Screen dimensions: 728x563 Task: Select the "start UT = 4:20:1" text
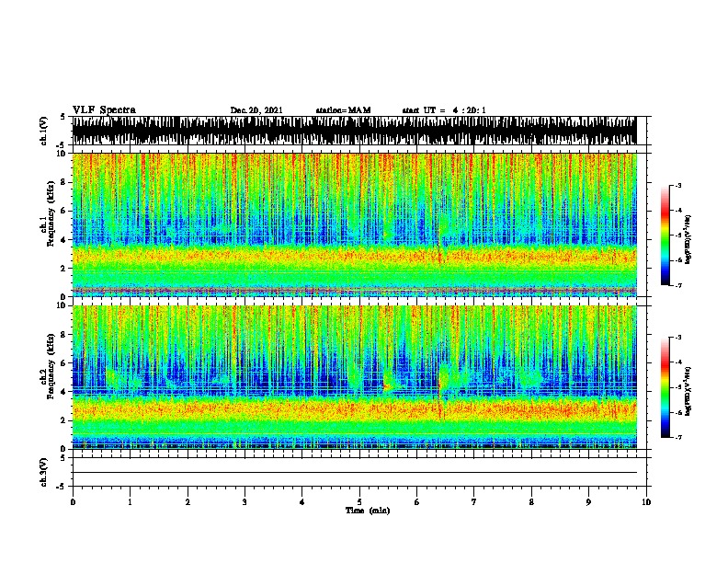point(444,110)
